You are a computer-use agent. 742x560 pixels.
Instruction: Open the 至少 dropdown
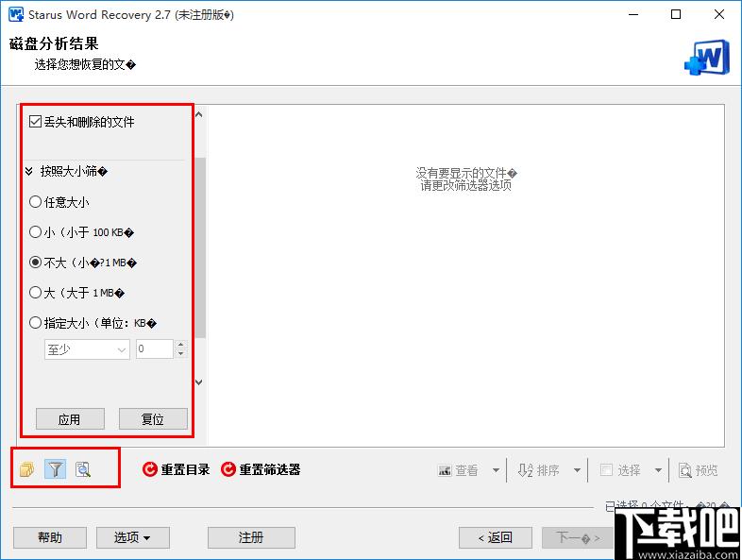tap(87, 349)
